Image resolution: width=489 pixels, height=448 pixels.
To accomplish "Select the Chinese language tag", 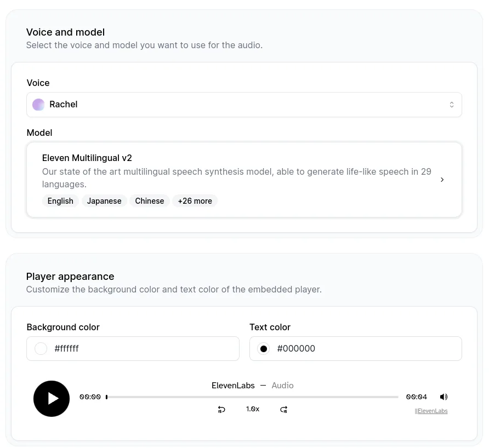I will coord(149,201).
